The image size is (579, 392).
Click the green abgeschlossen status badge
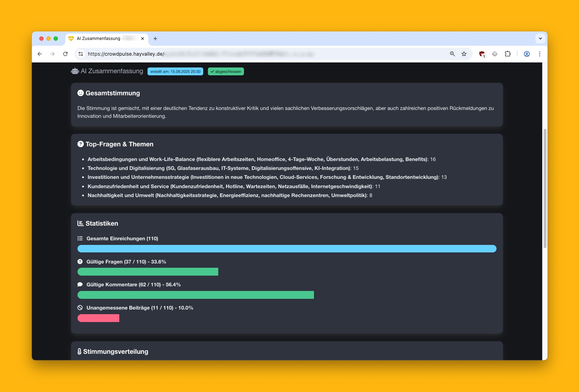click(x=226, y=71)
